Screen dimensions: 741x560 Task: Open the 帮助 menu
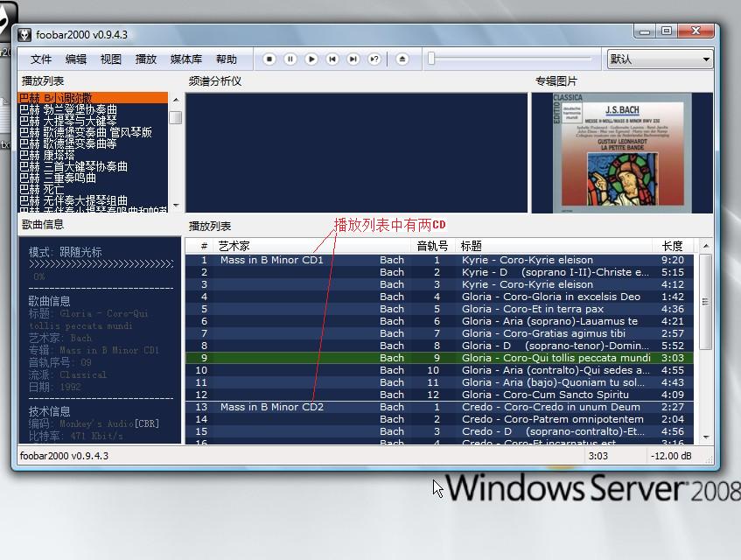coord(227,59)
